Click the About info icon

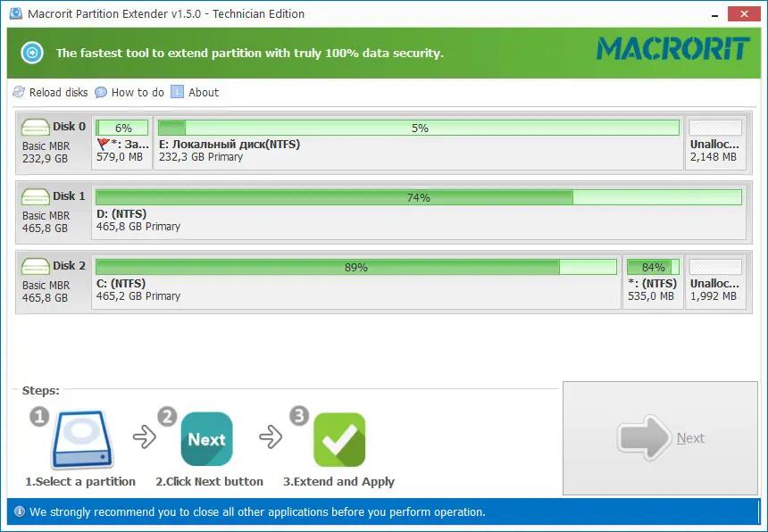[x=177, y=92]
